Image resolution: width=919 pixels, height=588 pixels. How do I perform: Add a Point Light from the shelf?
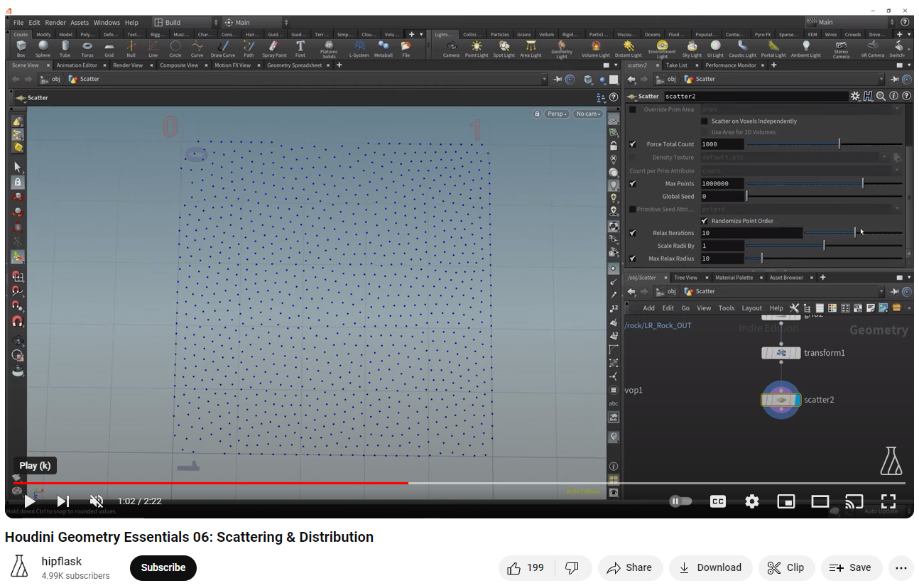[477, 48]
